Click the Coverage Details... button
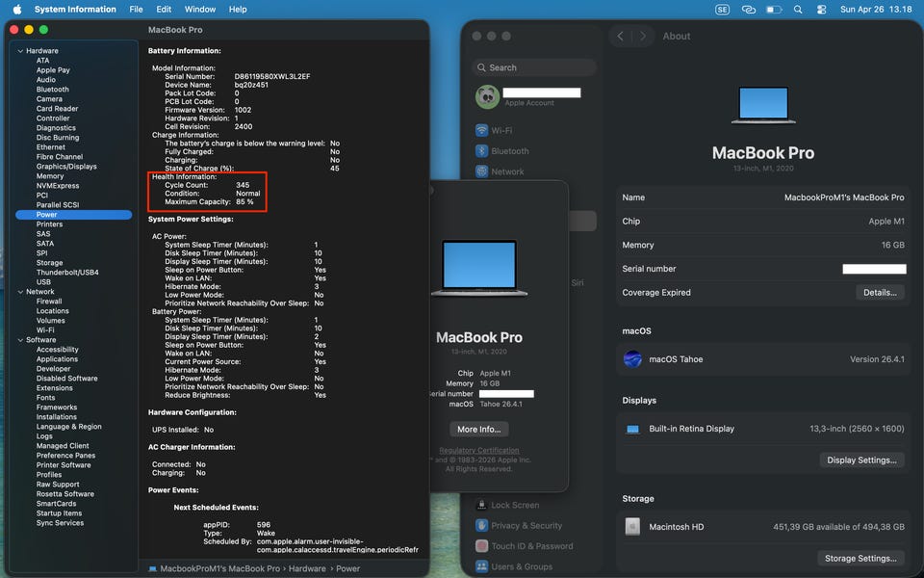Viewport: 924px width, 578px height. pyautogui.click(x=880, y=293)
